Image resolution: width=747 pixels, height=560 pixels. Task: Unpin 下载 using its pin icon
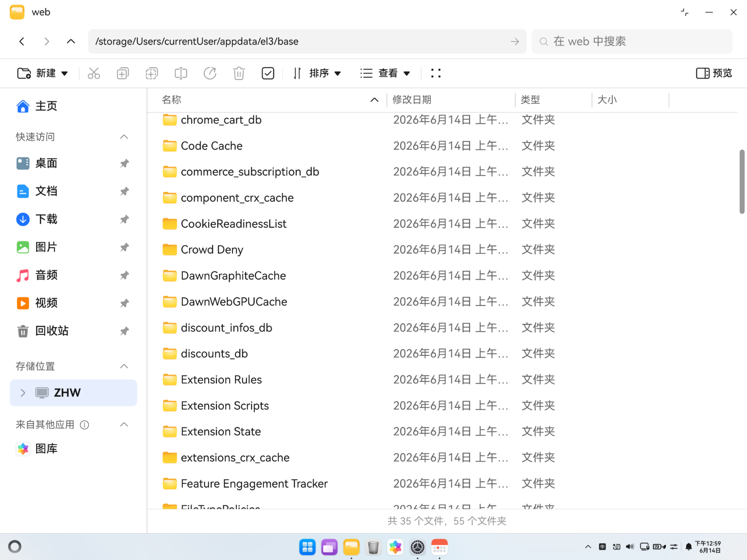point(124,220)
